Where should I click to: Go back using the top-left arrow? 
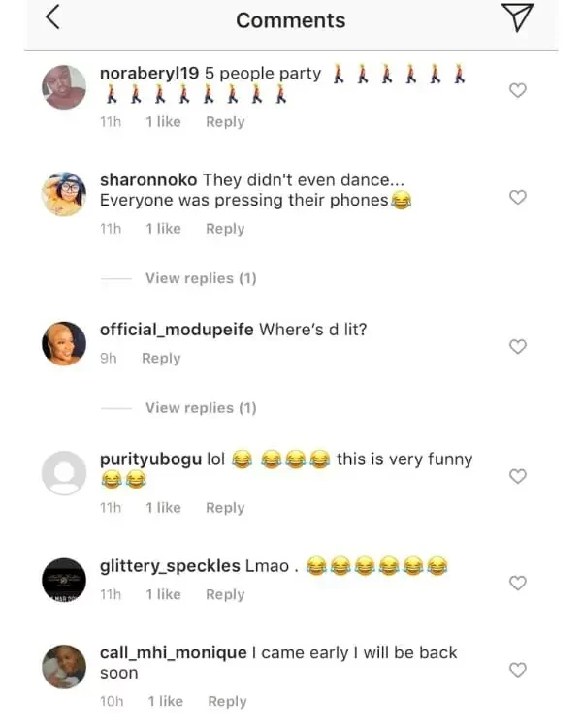click(53, 17)
